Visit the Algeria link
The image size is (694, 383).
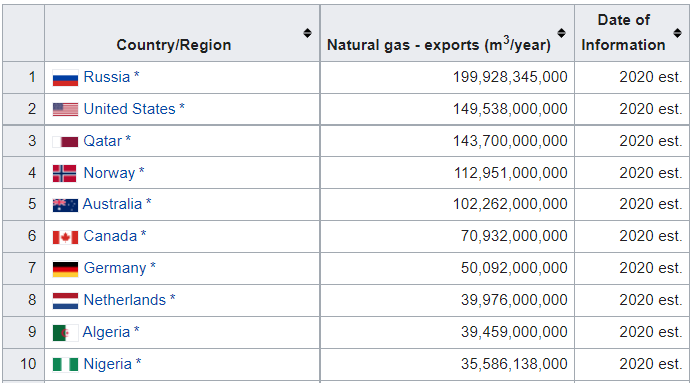point(106,332)
